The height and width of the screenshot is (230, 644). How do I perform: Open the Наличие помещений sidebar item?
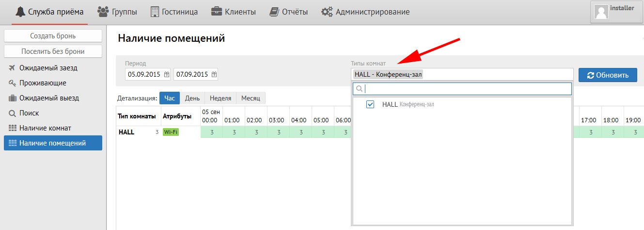[53, 143]
